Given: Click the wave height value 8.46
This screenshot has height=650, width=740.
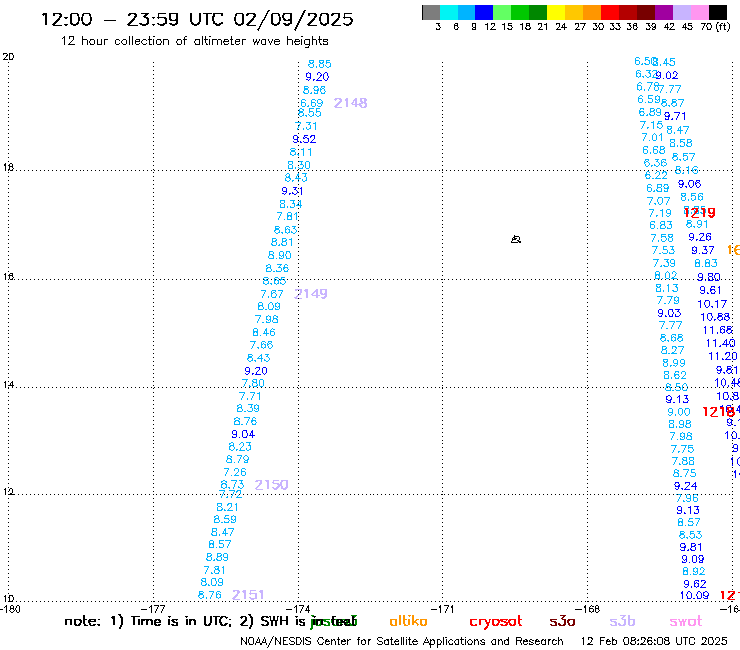Looking at the screenshot, I should (264, 332).
